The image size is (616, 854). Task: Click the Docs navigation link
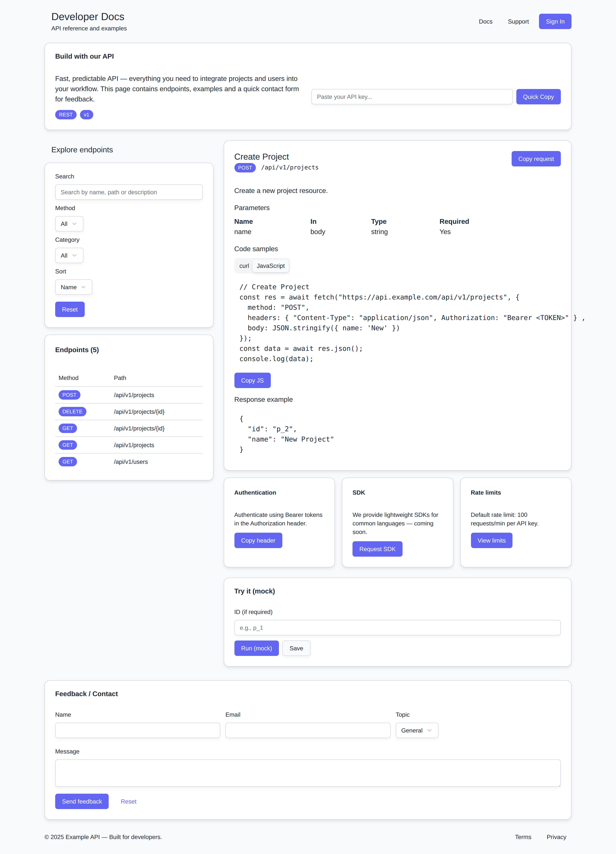[485, 21]
